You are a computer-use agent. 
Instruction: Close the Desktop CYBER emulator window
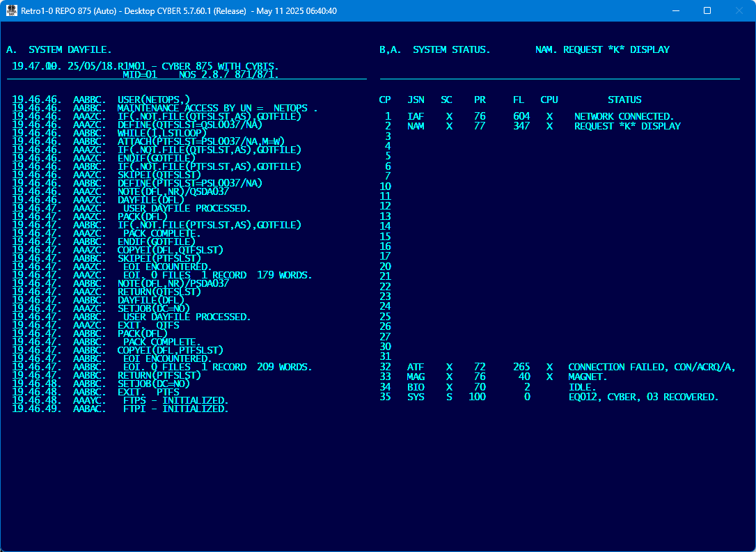pos(739,11)
